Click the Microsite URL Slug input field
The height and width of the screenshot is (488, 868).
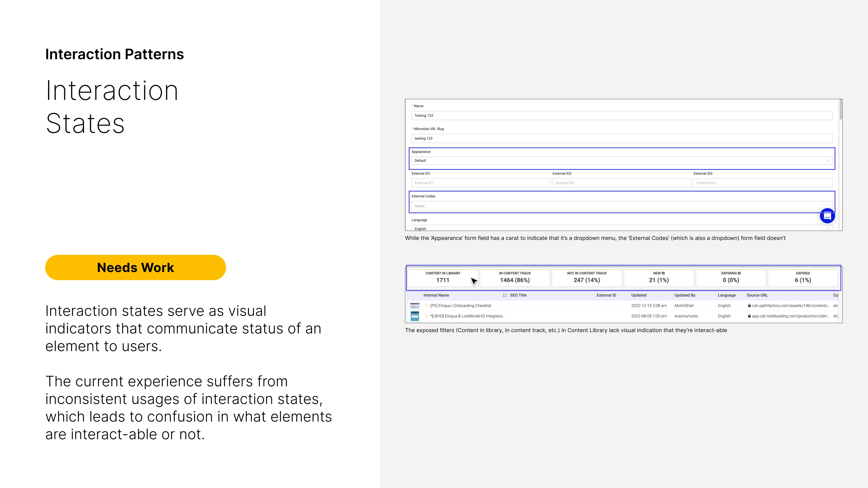[x=622, y=138]
